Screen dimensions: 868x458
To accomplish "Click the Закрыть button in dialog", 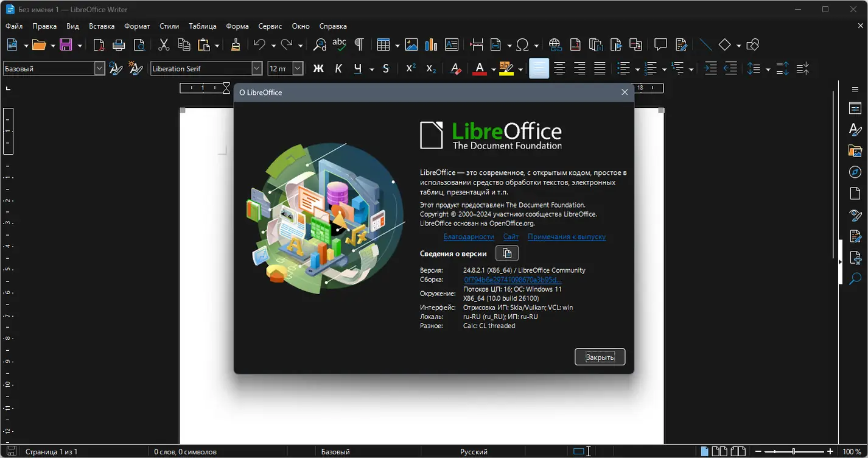I will pos(600,357).
